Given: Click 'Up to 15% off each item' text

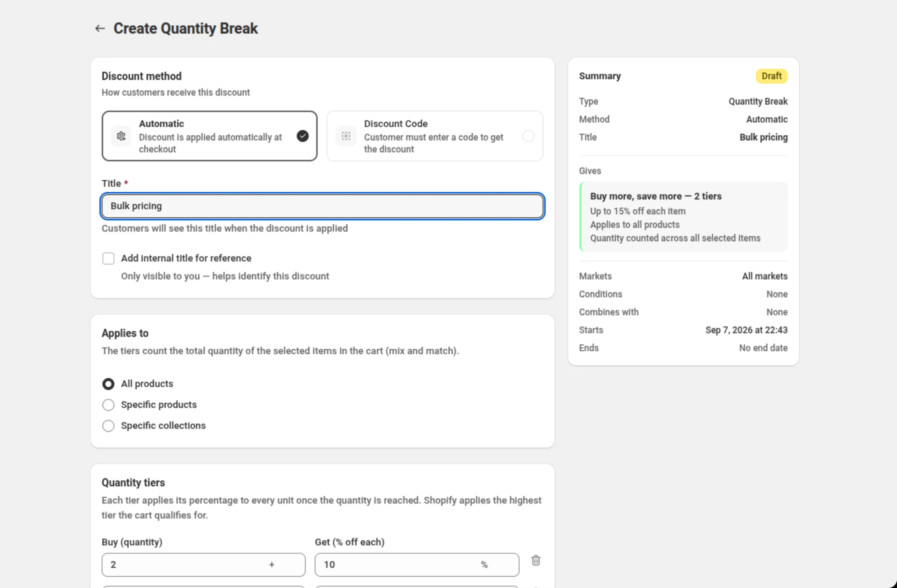Looking at the screenshot, I should click(638, 211).
